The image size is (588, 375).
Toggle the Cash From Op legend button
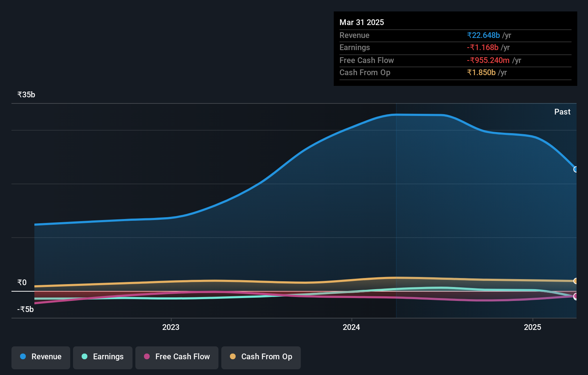pos(261,357)
